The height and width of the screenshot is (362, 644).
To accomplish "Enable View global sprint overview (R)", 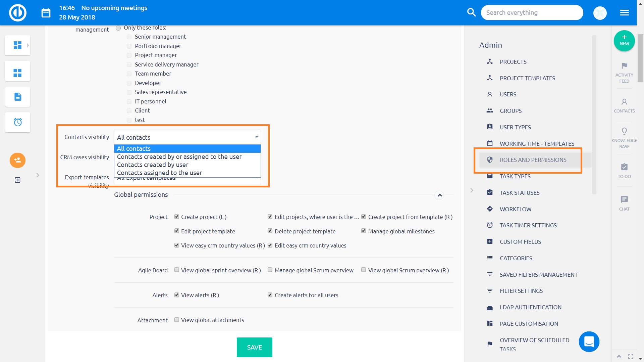I will coord(177,270).
